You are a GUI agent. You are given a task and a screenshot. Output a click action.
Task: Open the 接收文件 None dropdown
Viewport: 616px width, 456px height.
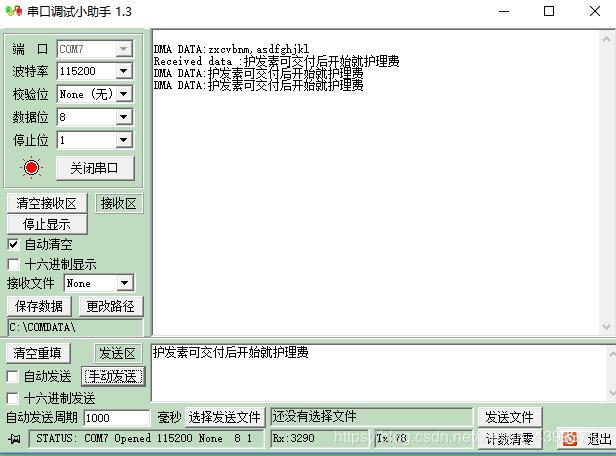(x=125, y=283)
